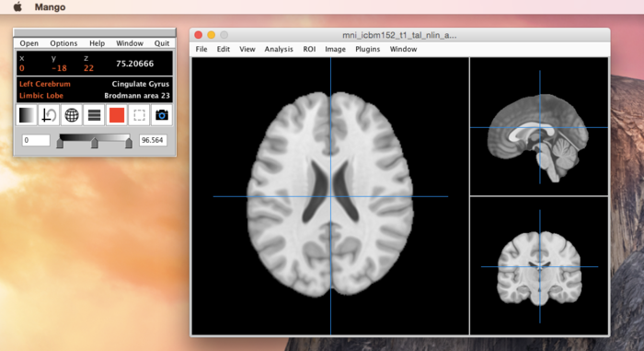Screen dimensions: 644x351
Task: Expand the Open menu in toolbox
Action: point(29,43)
